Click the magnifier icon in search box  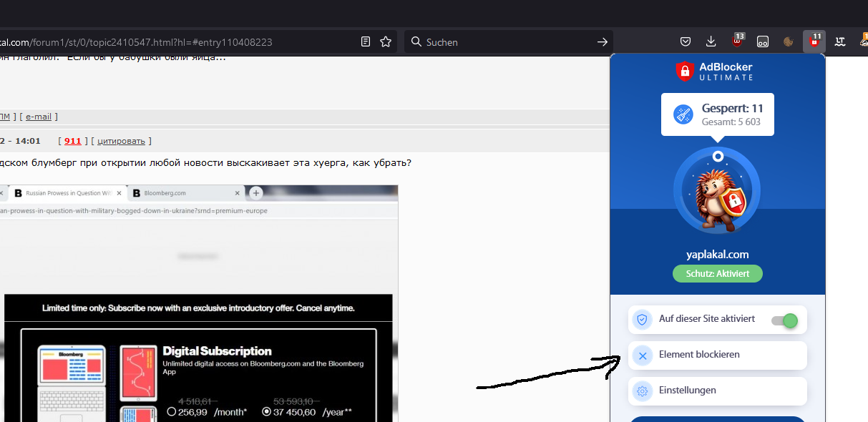coord(416,42)
